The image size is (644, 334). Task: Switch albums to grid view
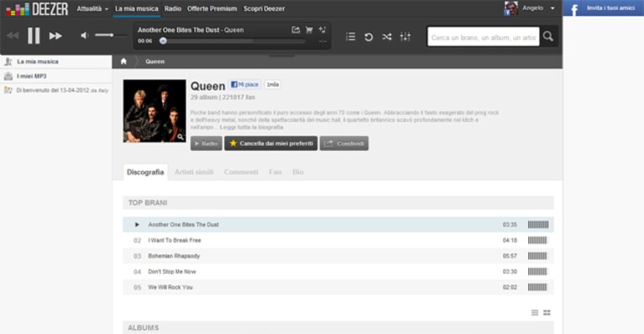click(547, 313)
